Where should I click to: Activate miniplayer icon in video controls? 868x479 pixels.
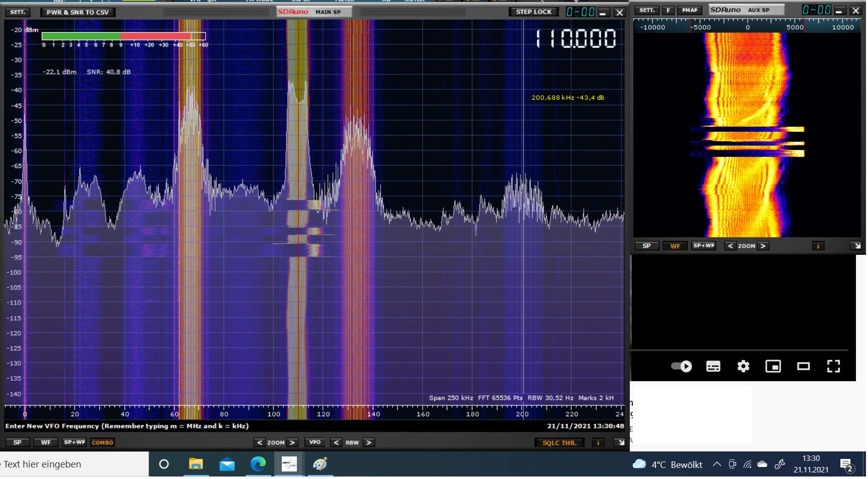773,367
